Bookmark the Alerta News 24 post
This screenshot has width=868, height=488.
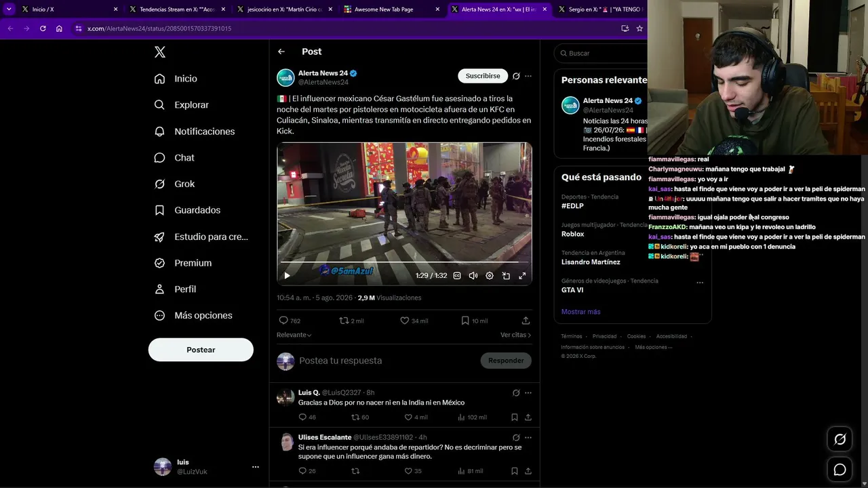[x=474, y=321]
